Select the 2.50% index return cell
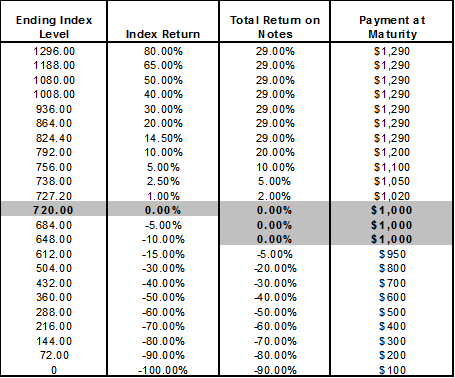This screenshot has width=455, height=378. pyautogui.click(x=163, y=181)
